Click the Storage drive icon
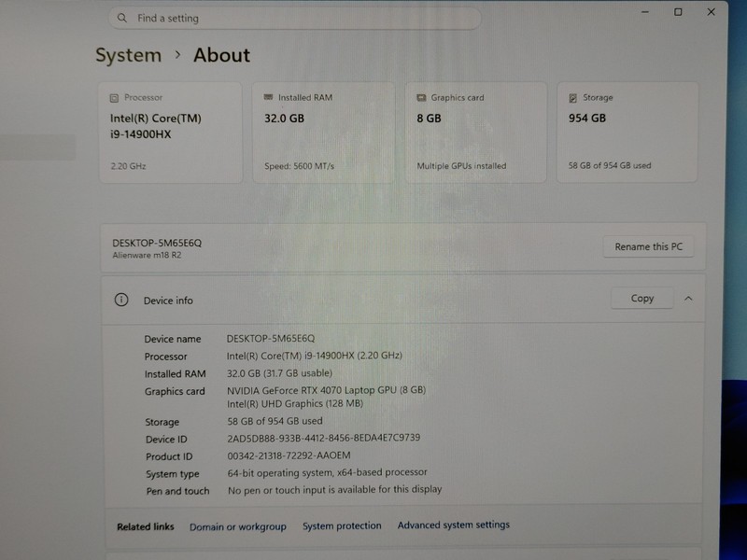 pyautogui.click(x=572, y=98)
